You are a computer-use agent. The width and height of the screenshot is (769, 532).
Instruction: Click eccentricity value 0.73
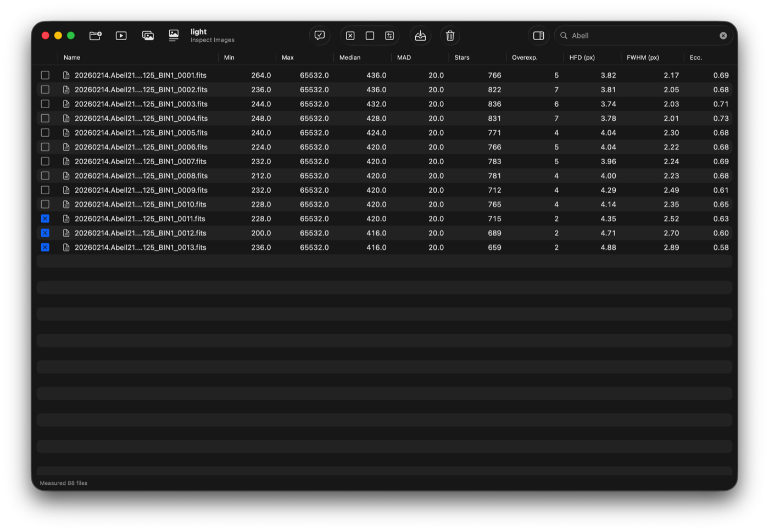721,119
